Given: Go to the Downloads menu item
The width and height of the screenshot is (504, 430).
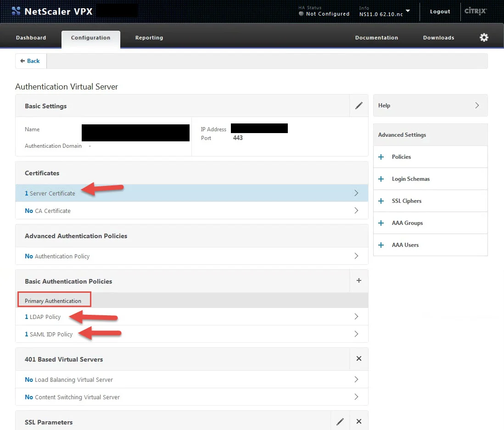Looking at the screenshot, I should pyautogui.click(x=438, y=38).
